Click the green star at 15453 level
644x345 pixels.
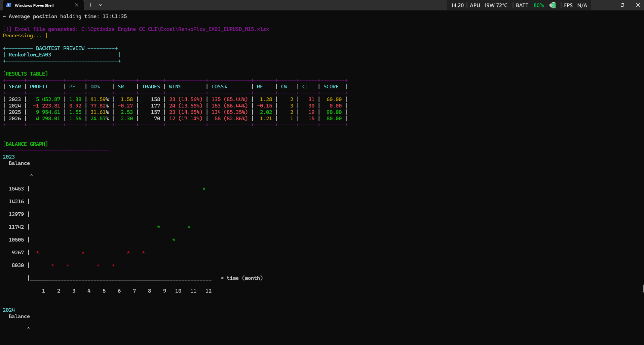tap(204, 189)
